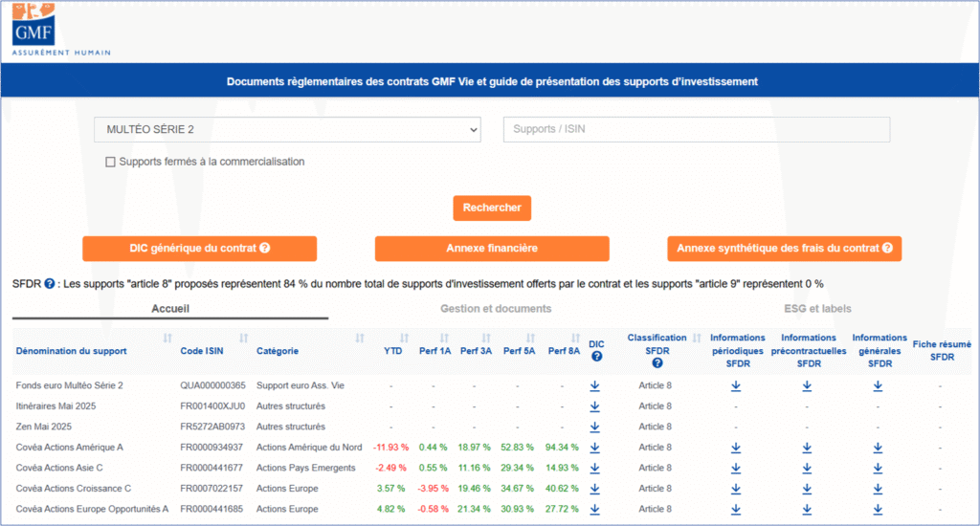Sort by Perf 1A column
The height and width of the screenshot is (526, 980).
(444, 338)
